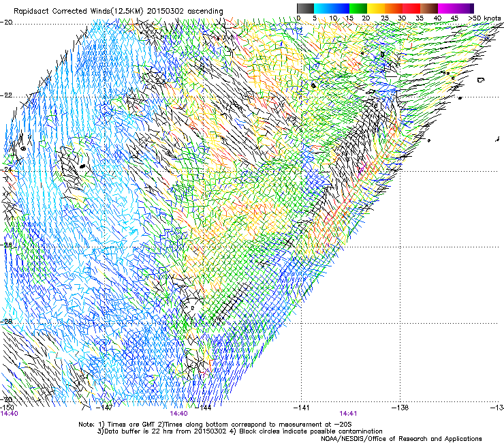Select the magenta 40-45 knots legend swatch
Screen dimensions: 504x443
coord(447,8)
